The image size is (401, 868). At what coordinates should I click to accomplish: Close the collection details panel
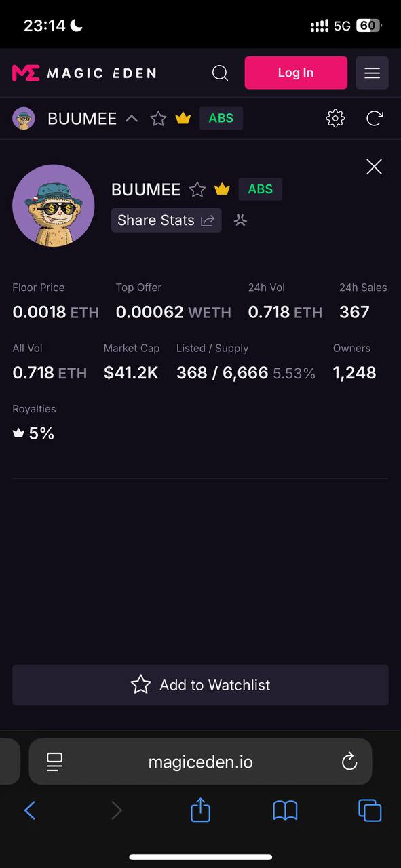[374, 167]
